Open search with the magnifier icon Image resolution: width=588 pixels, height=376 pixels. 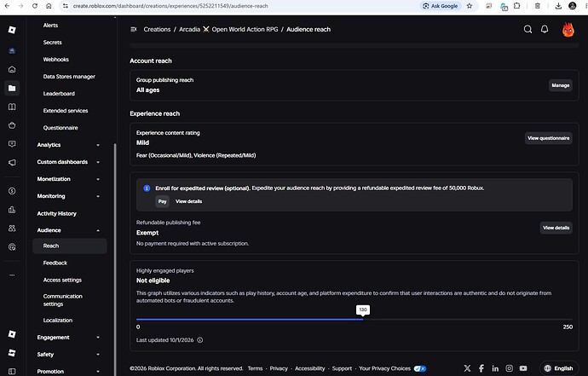527,29
